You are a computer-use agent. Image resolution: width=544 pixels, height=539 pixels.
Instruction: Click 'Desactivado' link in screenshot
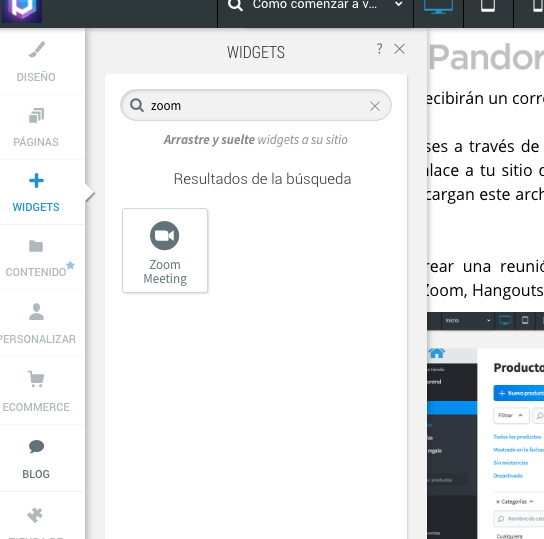(508, 476)
